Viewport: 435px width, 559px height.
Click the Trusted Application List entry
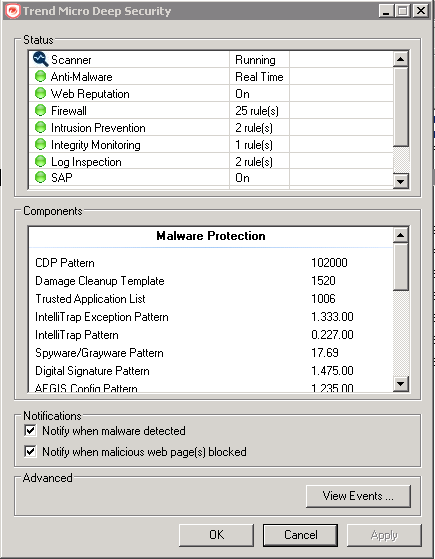point(90,299)
